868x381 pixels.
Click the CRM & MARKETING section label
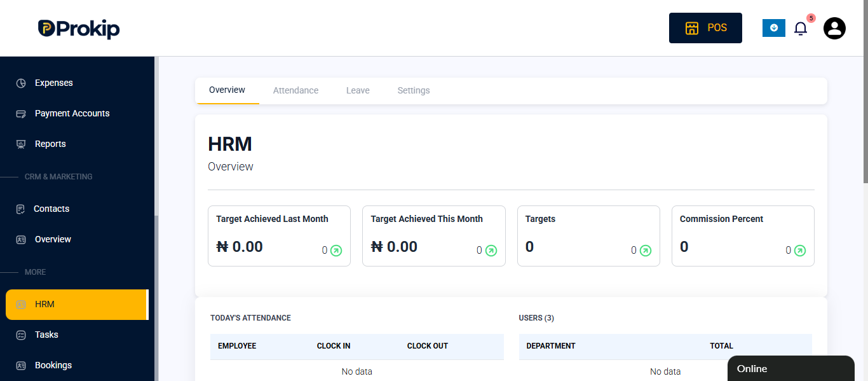(x=58, y=177)
